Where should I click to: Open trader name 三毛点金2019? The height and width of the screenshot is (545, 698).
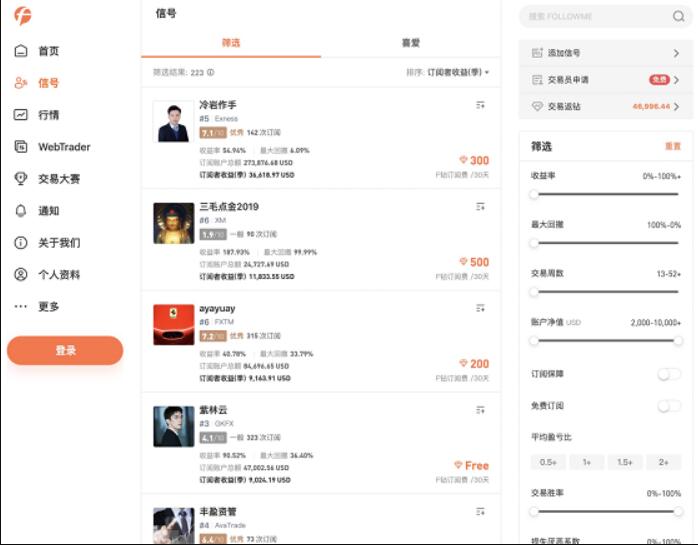(229, 207)
